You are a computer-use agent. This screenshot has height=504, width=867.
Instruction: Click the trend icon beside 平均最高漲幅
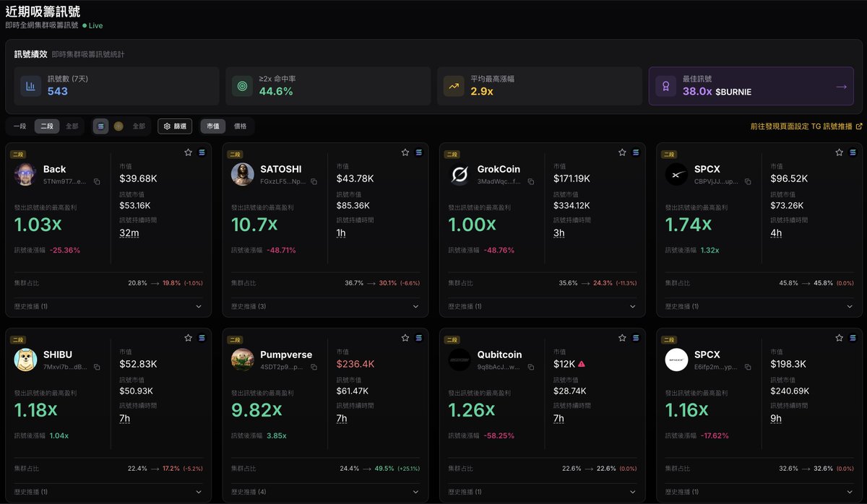454,87
